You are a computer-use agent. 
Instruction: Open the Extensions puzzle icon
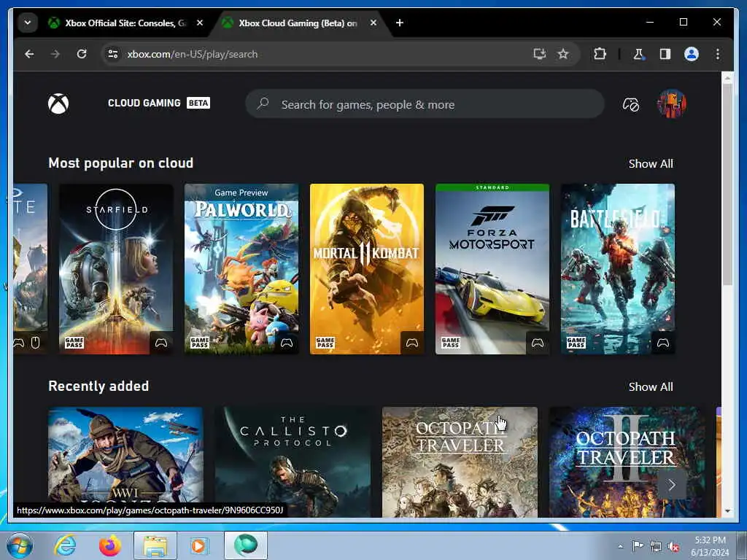click(600, 54)
